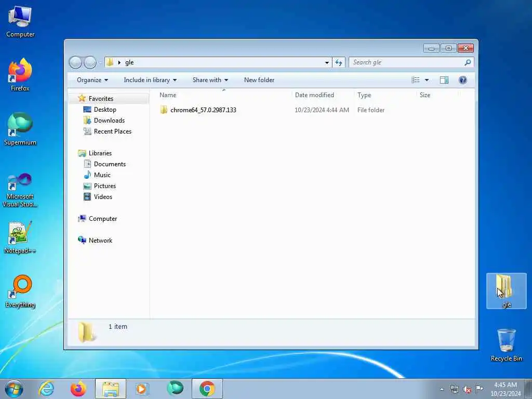The image size is (532, 399).
Task: Sort by the Name column header
Action: pyautogui.click(x=224, y=95)
